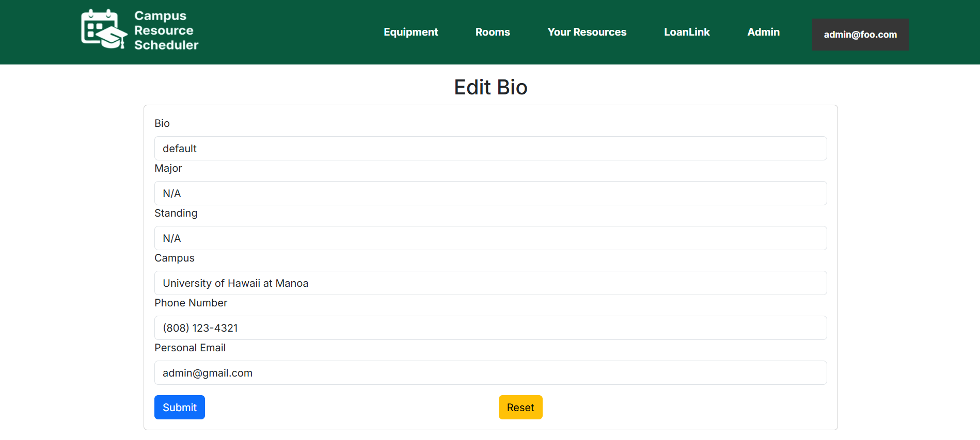The height and width of the screenshot is (440, 980).
Task: Click the Campus field label
Action: pyautogui.click(x=174, y=258)
